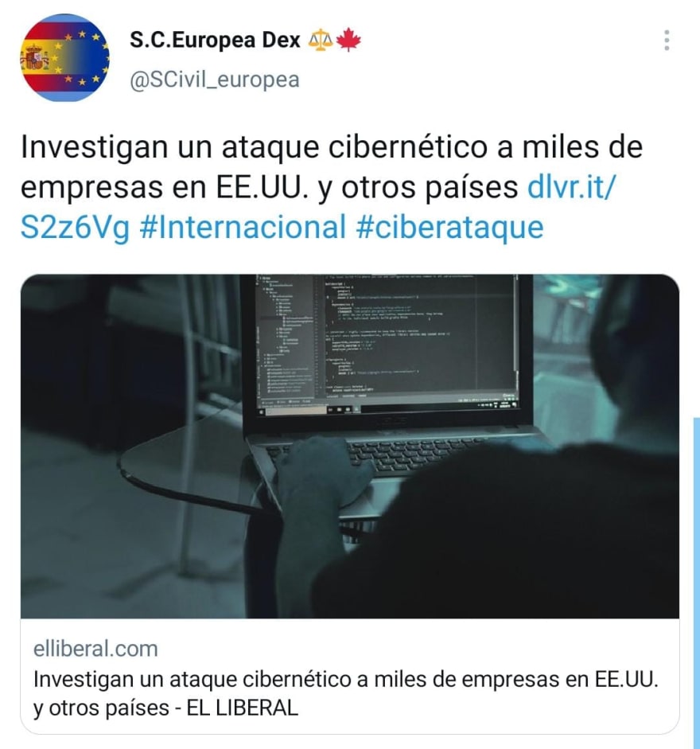The height and width of the screenshot is (749, 700).
Task: Open the elliberal.com source domain
Action: point(95,649)
